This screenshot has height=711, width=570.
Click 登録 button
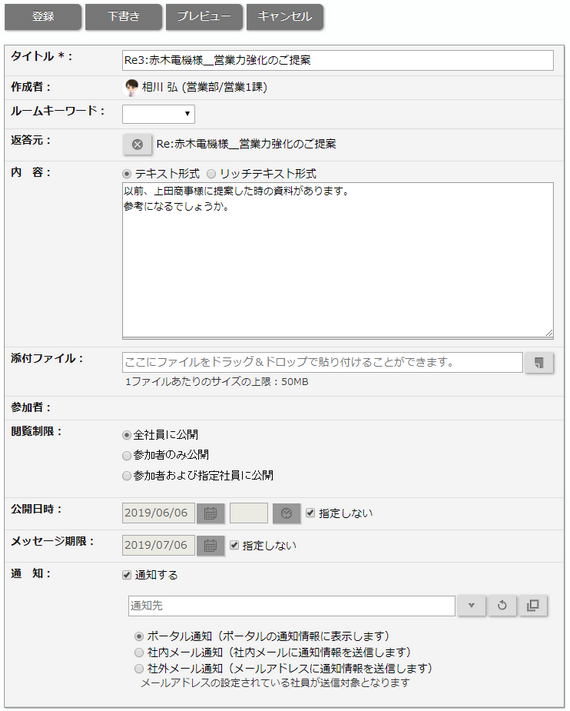(x=43, y=17)
